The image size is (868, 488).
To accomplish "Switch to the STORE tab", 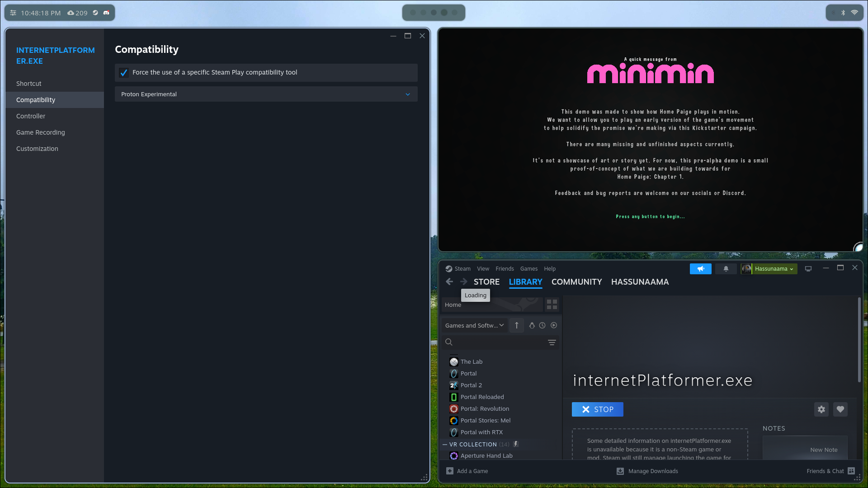I will coord(486,282).
